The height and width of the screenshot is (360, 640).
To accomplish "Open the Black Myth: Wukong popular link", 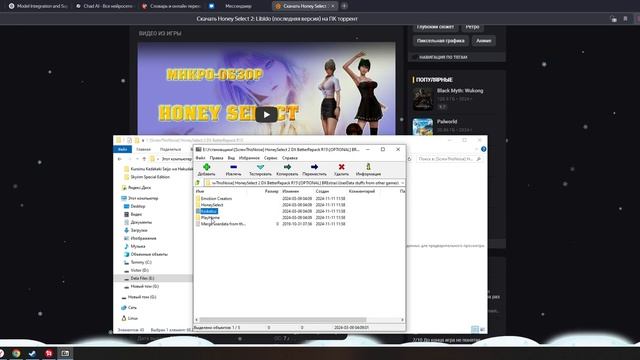I will (x=460, y=91).
